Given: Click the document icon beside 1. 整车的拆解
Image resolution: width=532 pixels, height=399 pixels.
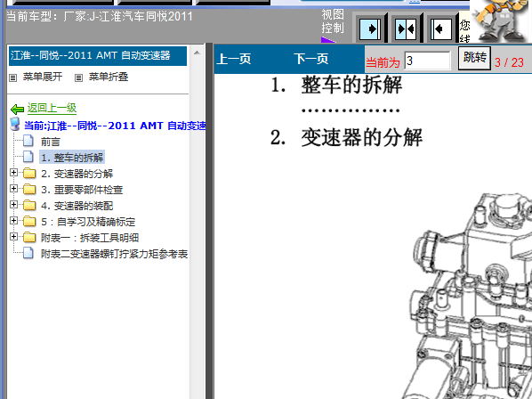Looking at the screenshot, I should [x=28, y=157].
